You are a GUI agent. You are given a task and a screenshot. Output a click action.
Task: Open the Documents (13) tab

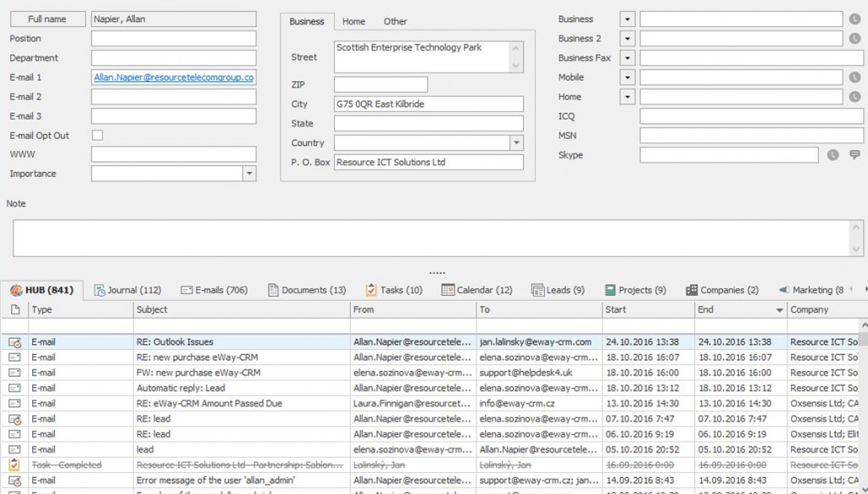click(x=307, y=290)
